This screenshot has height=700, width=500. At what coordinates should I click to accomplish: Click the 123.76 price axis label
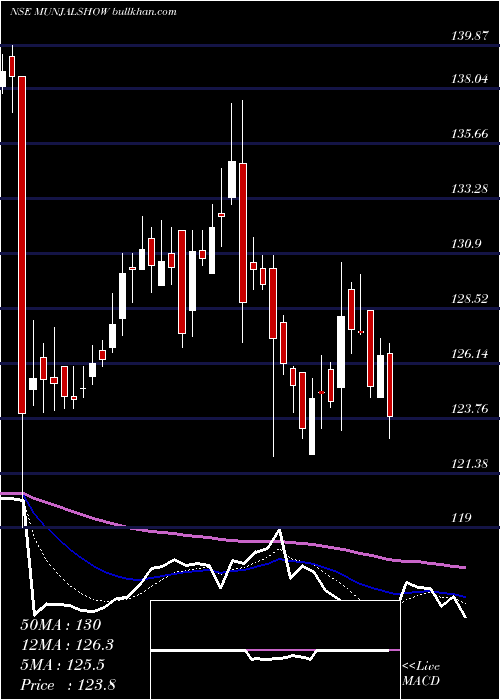click(469, 408)
